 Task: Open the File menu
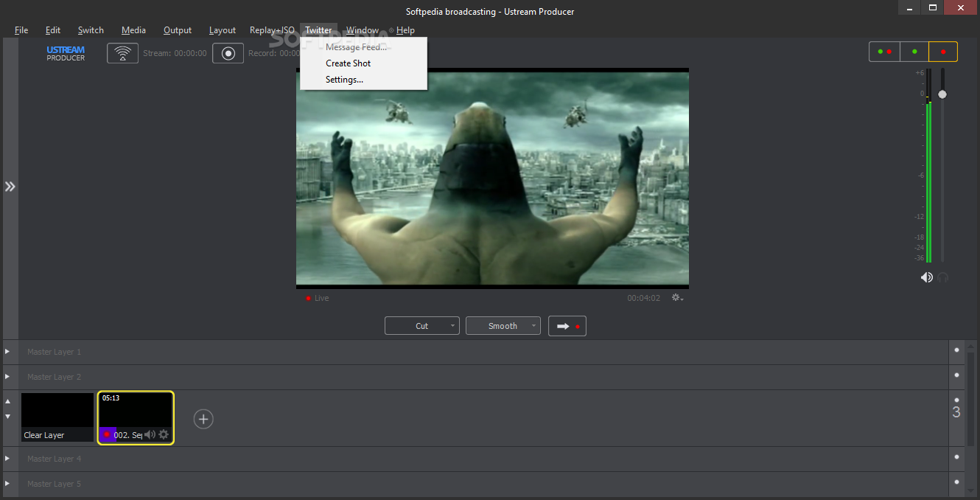click(x=21, y=30)
